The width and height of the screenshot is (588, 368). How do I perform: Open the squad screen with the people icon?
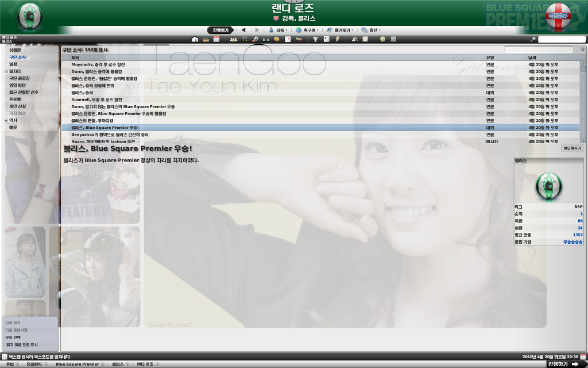[234, 39]
